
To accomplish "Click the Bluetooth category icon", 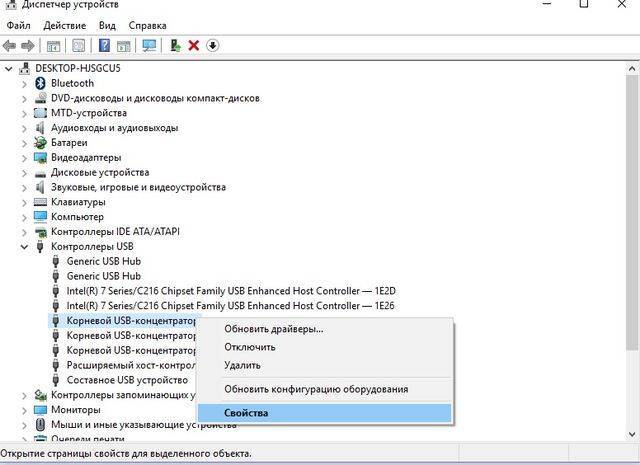I will click(40, 83).
